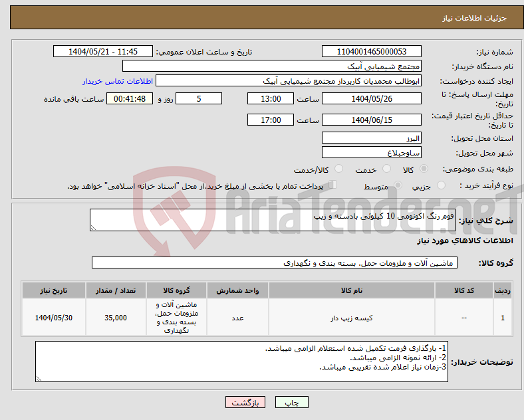
Task: Click the کیسه زیپ دار item cell
Action: point(352,318)
